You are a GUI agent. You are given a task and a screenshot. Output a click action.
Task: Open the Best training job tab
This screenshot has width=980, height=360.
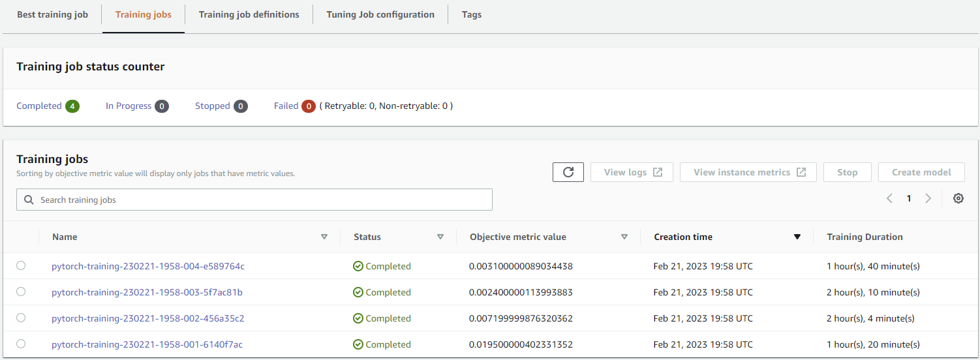52,14
